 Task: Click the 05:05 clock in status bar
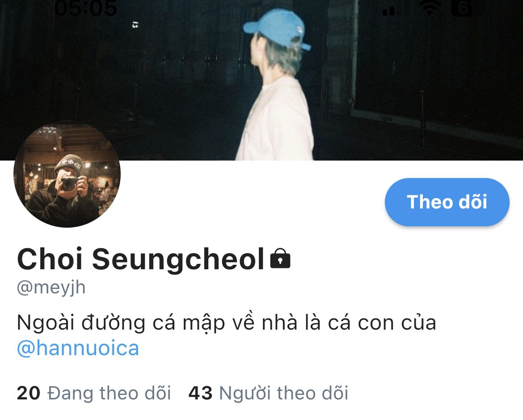(86, 8)
